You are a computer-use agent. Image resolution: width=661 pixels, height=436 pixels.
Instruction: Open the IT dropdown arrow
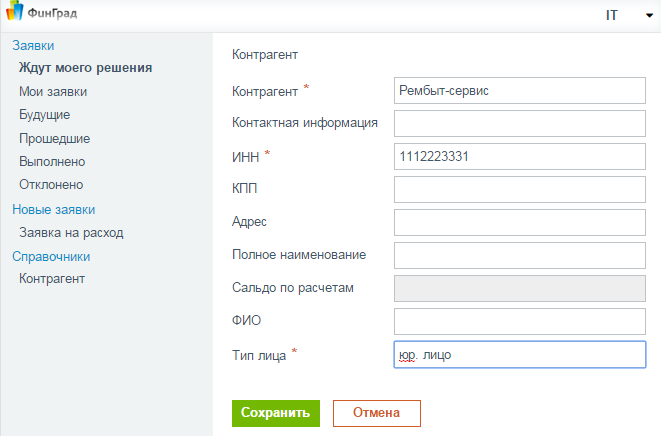tap(649, 16)
